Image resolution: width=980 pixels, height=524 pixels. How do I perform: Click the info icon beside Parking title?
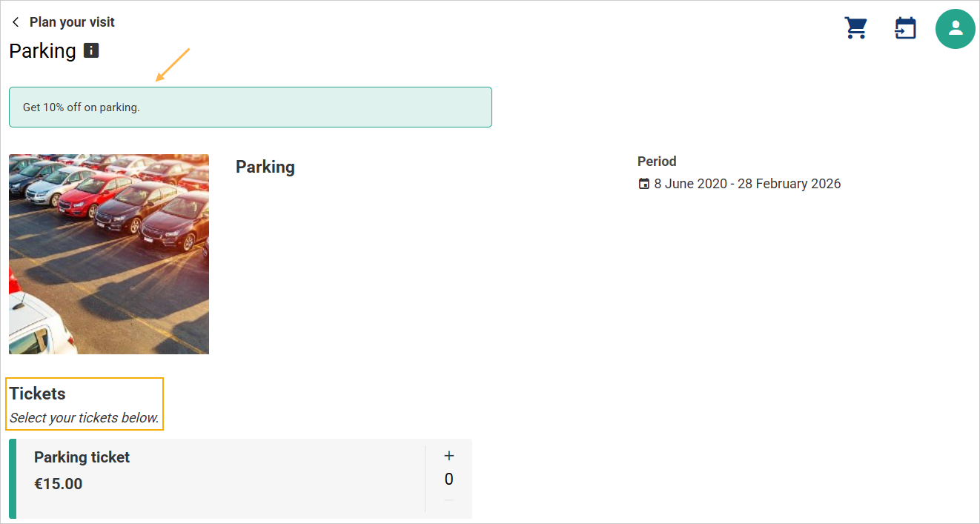91,50
